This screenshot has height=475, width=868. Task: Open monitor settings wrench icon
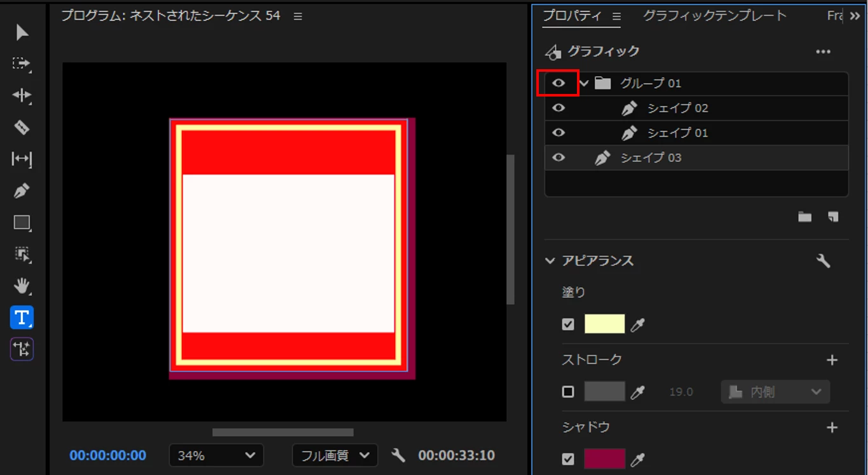click(x=398, y=455)
